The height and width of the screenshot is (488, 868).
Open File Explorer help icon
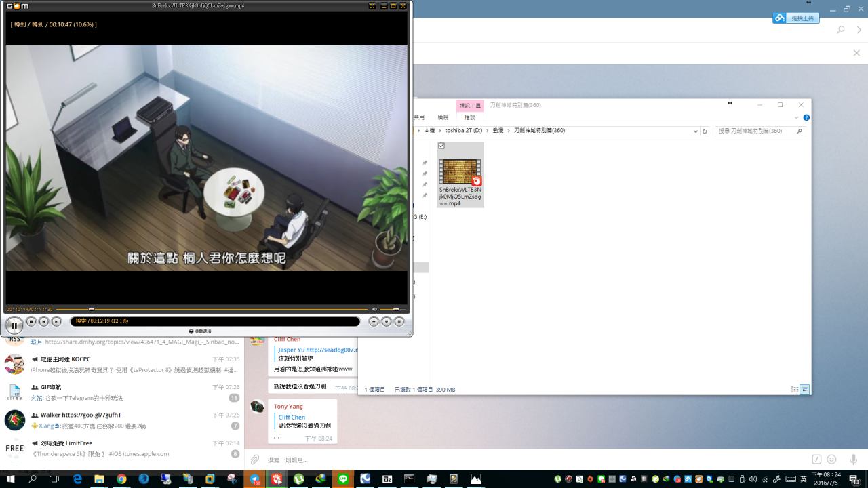806,117
